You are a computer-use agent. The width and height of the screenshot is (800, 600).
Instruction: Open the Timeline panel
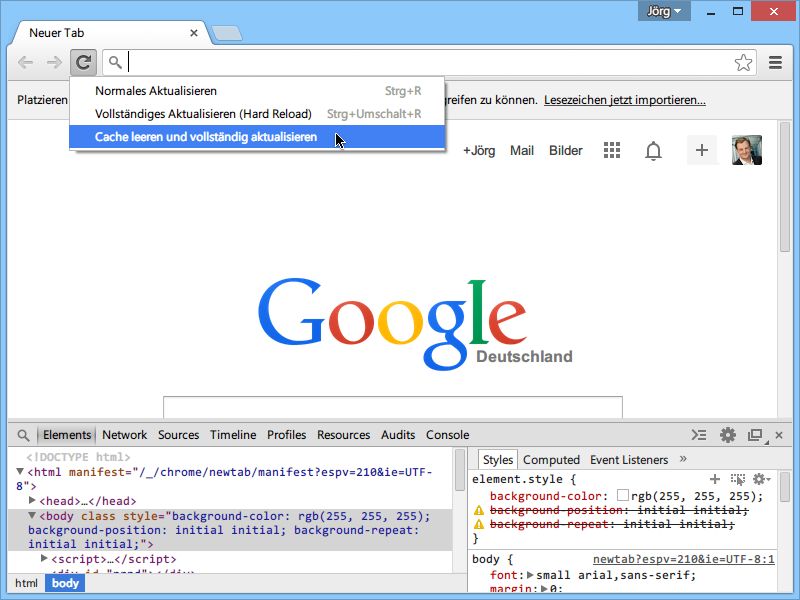click(x=233, y=435)
